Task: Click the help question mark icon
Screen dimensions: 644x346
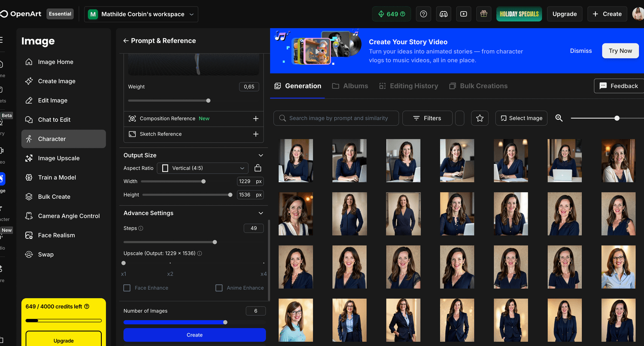Action: tap(423, 14)
